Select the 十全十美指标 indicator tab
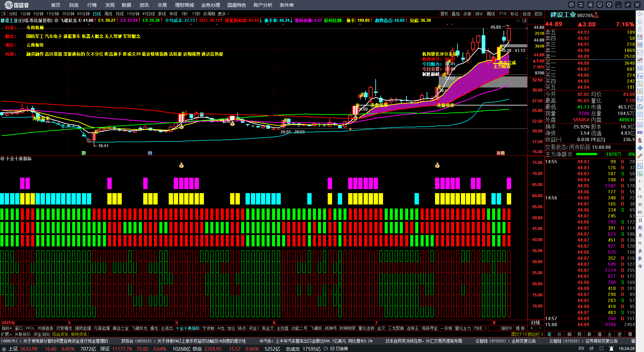This screenshot has height=352, width=644. click(x=187, y=328)
